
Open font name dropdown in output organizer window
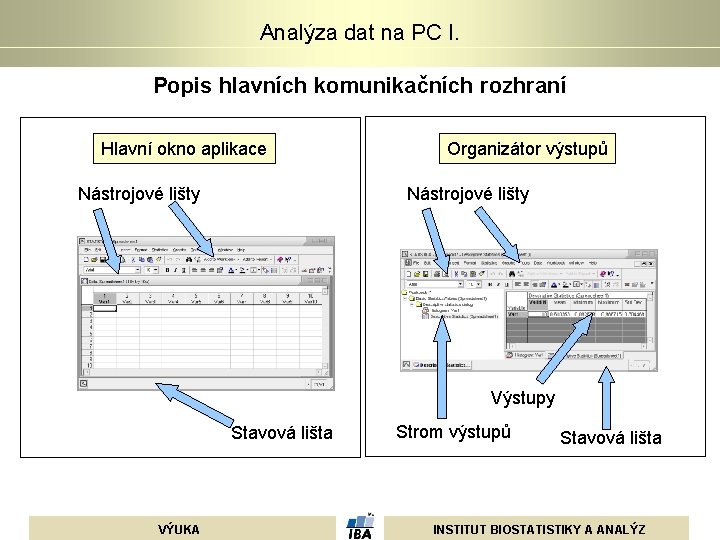460,285
